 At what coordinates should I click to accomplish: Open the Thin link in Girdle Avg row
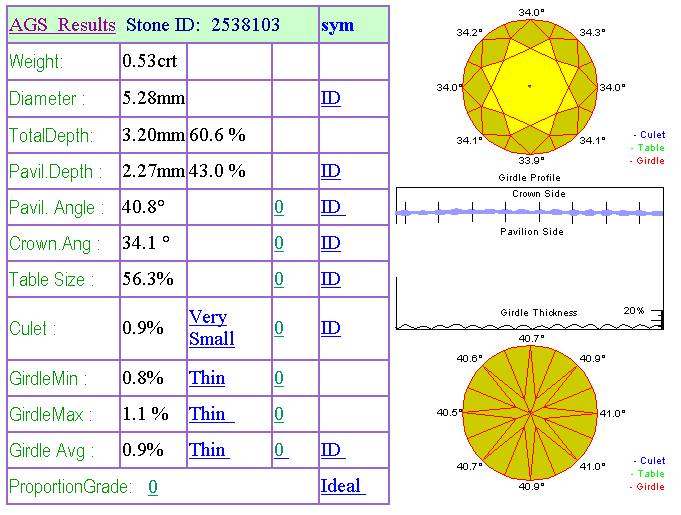tap(209, 450)
